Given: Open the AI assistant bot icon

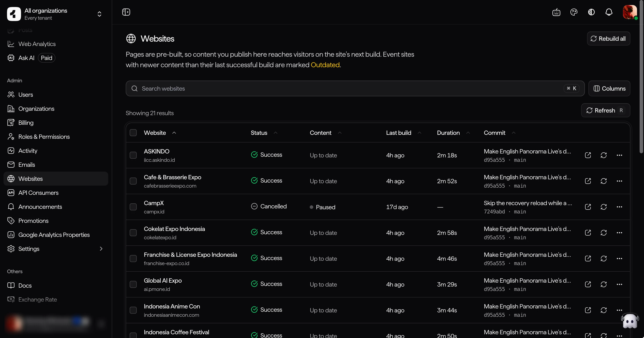Looking at the screenshot, I should coord(556,12).
